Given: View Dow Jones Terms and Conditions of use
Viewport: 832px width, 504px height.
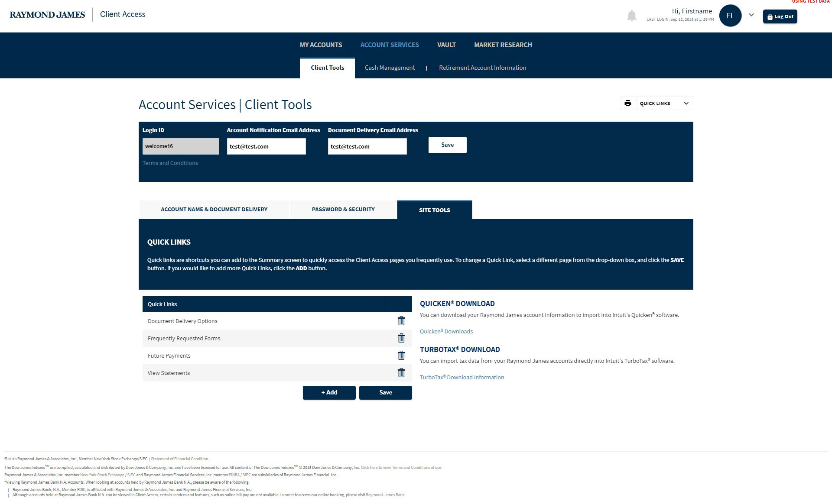Looking at the screenshot, I should point(401,468).
